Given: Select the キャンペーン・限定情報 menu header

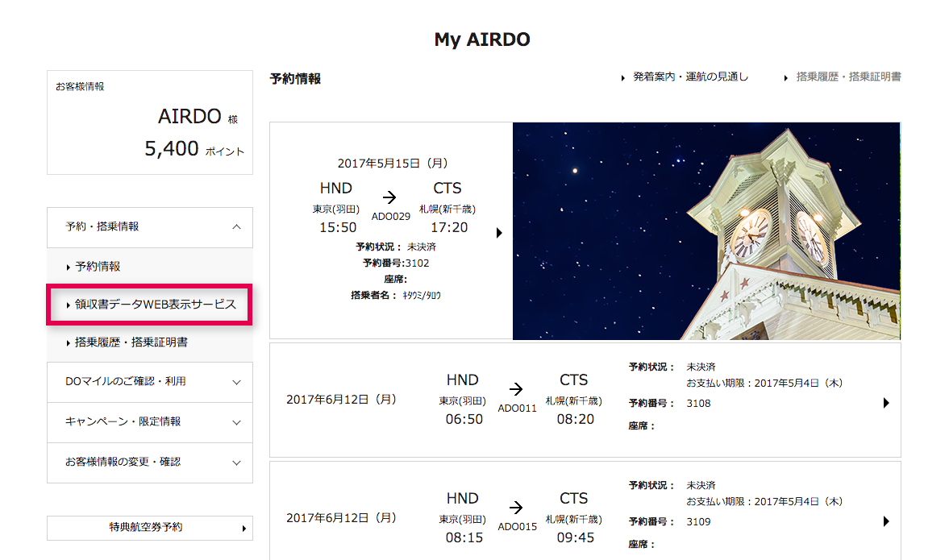Looking at the screenshot, I should [149, 423].
